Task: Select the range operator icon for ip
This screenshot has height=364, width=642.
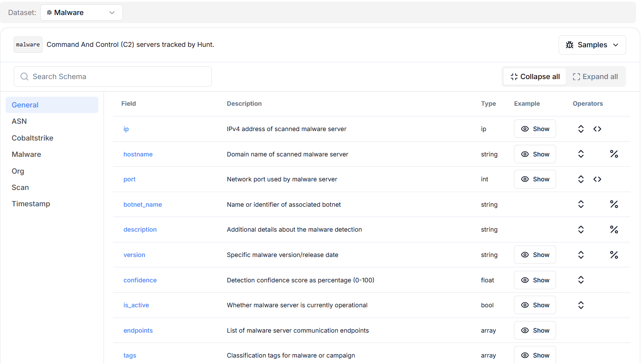Action: pyautogui.click(x=597, y=128)
